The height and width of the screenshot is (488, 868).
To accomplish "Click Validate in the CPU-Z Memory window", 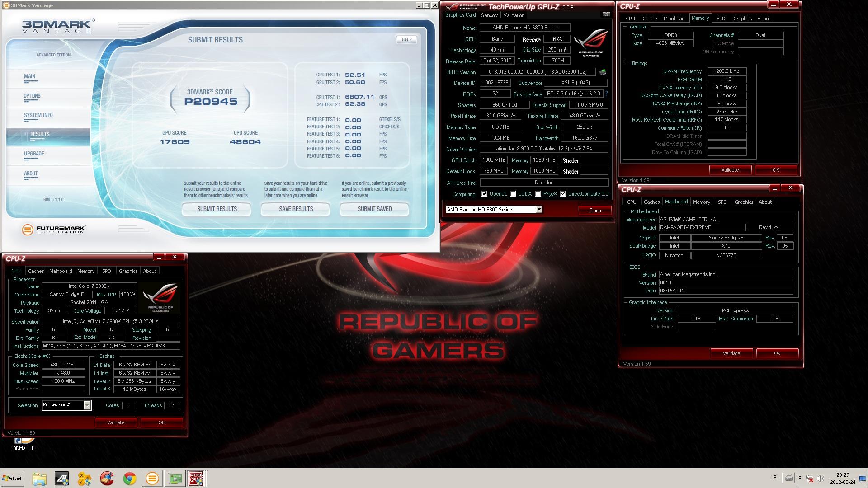I will pos(730,170).
